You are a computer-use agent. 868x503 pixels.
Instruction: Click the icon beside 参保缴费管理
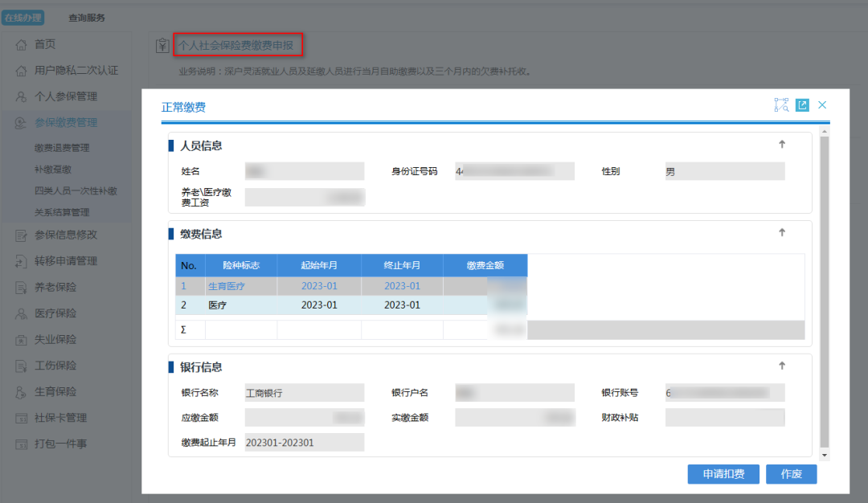click(21, 123)
